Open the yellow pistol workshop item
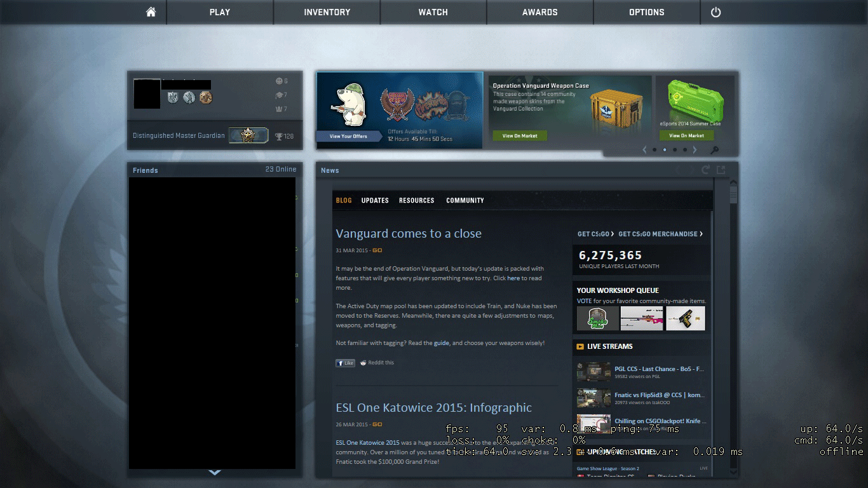 pos(685,318)
